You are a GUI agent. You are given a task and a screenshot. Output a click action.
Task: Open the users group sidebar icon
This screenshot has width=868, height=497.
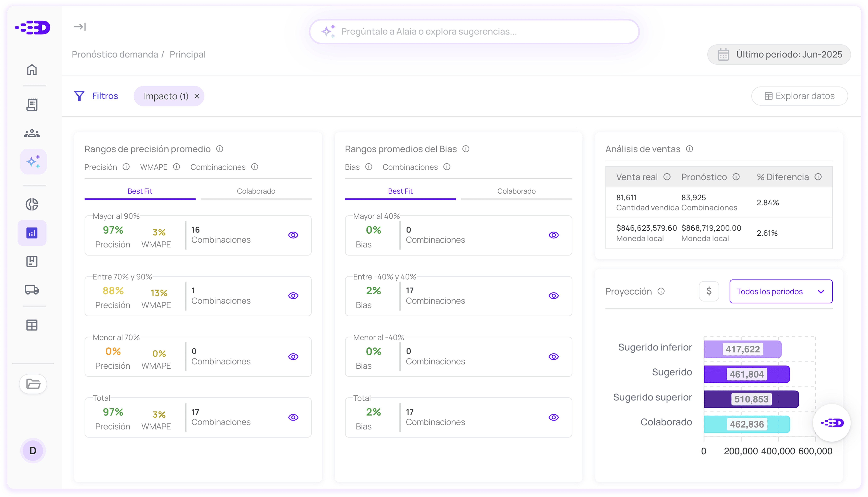(32, 133)
